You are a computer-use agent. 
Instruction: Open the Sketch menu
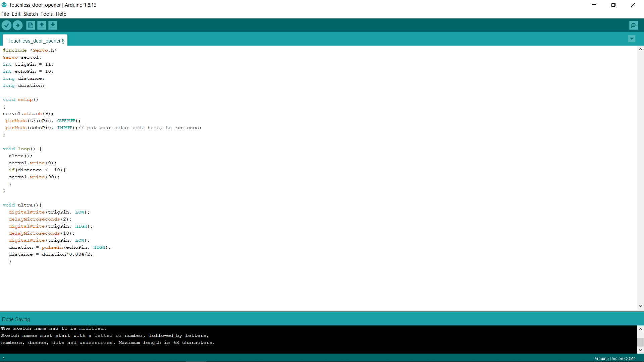click(x=30, y=14)
